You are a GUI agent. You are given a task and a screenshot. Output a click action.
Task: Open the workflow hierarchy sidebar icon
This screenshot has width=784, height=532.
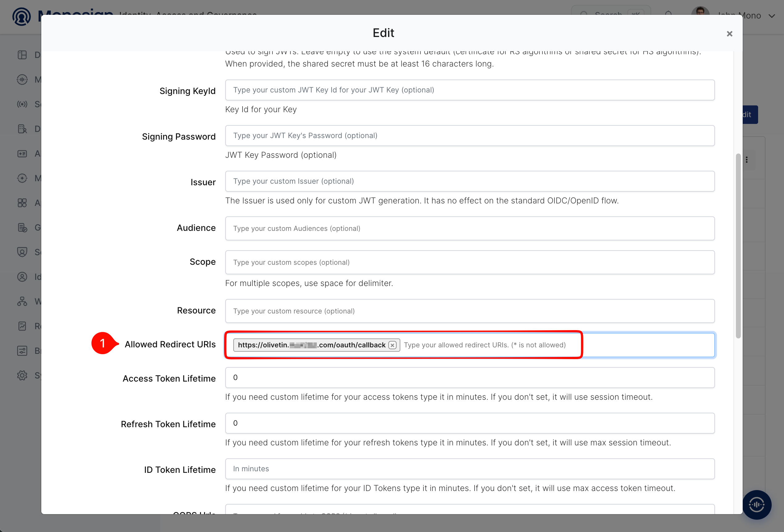point(22,301)
